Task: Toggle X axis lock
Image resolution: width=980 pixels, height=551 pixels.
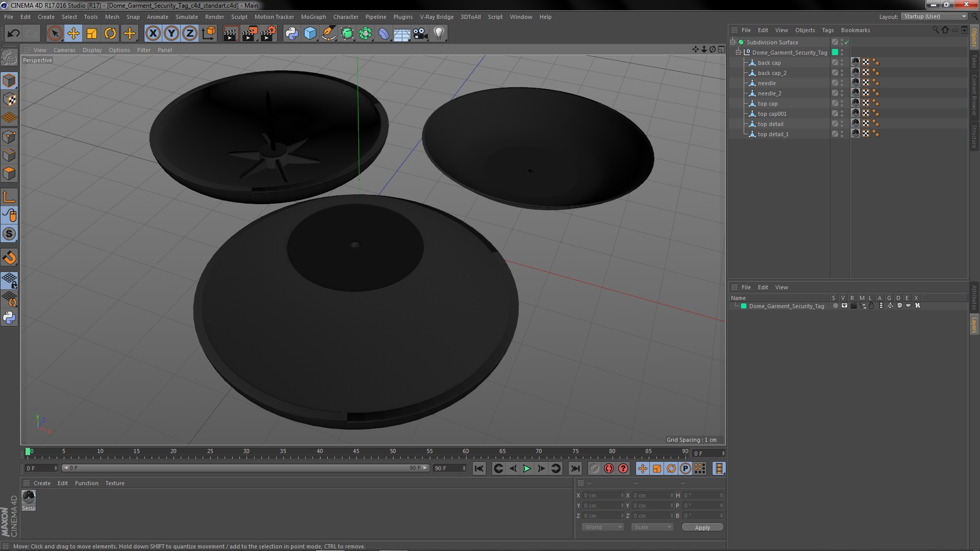Action: 153,34
